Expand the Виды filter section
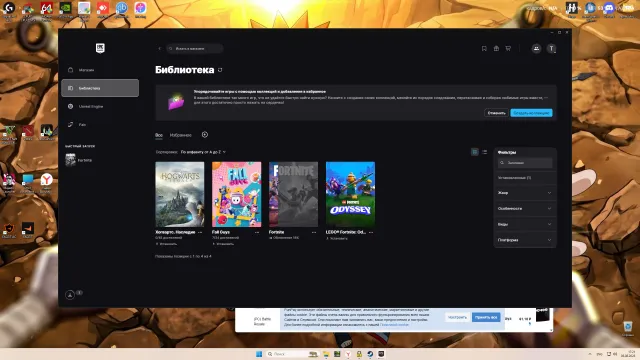Viewport: 640px width, 360px height. 525,224
